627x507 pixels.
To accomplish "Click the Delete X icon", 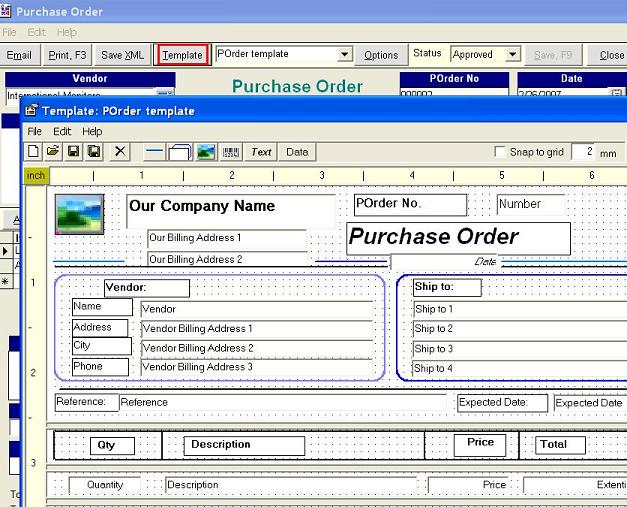I will tap(120, 152).
